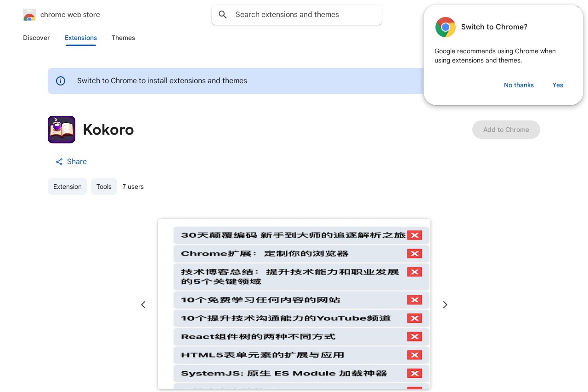Screen dimensions: 588x392
Task: Confirm with Yes button in popup
Action: [558, 85]
